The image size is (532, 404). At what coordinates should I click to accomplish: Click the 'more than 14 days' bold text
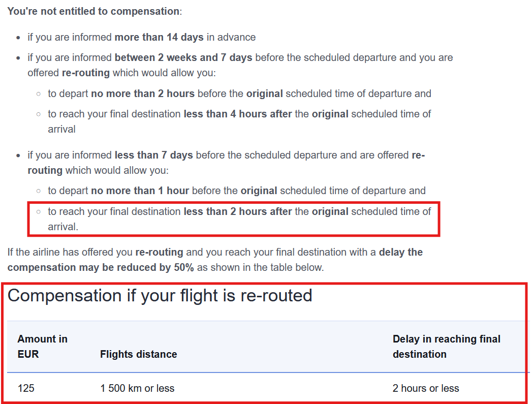pyautogui.click(x=159, y=37)
